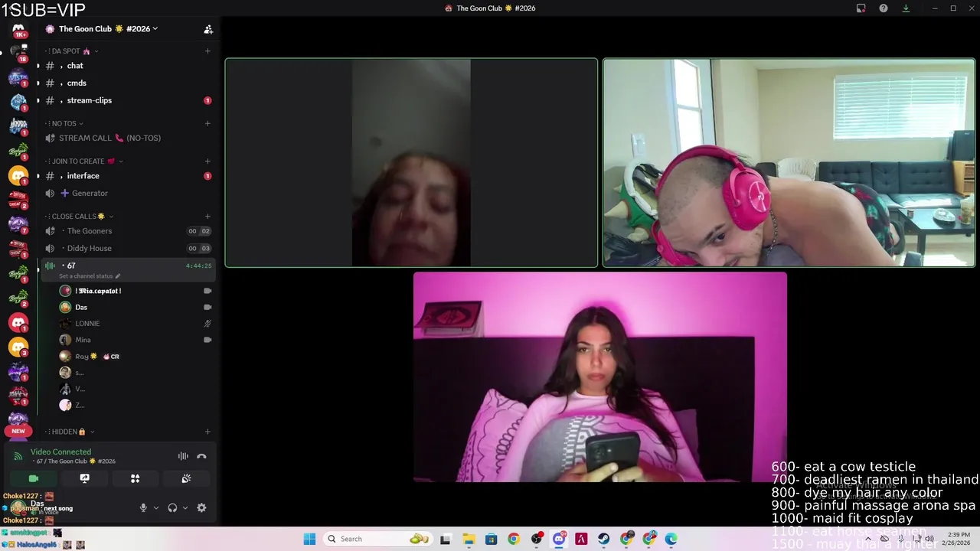Join the Generator voice channel
This screenshot has height=551, width=980.
pyautogui.click(x=127, y=193)
